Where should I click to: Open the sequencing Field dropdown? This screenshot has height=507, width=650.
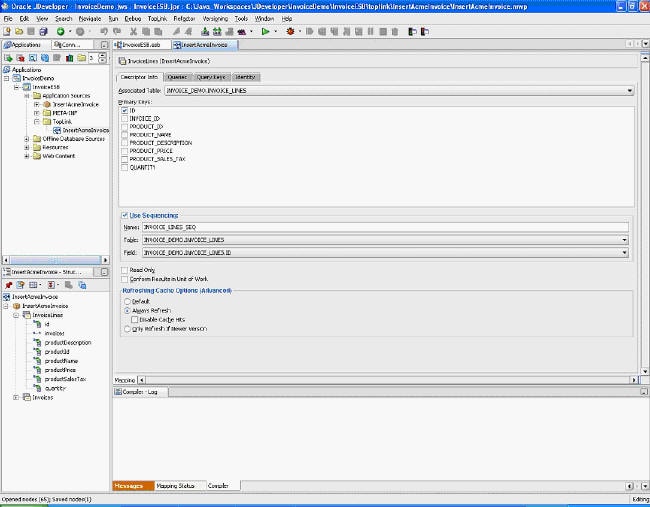tap(624, 252)
